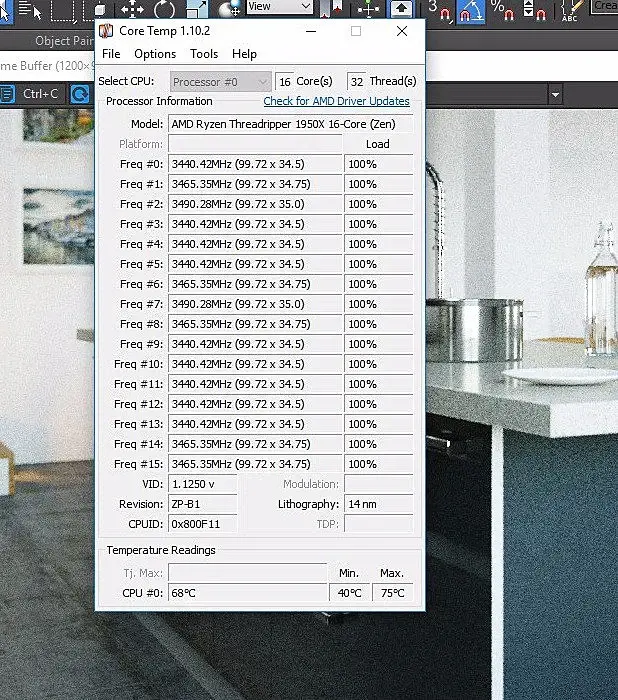Click the Select and Place sphere icon
618x700 pixels.
pos(230,9)
